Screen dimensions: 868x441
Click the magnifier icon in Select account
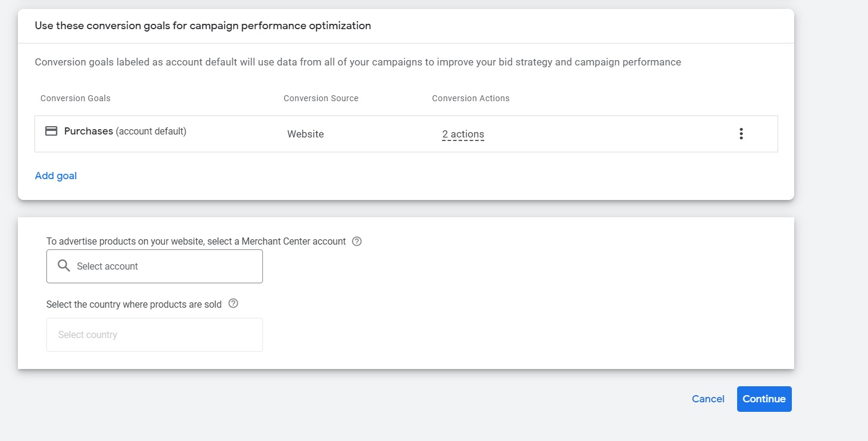[64, 266]
